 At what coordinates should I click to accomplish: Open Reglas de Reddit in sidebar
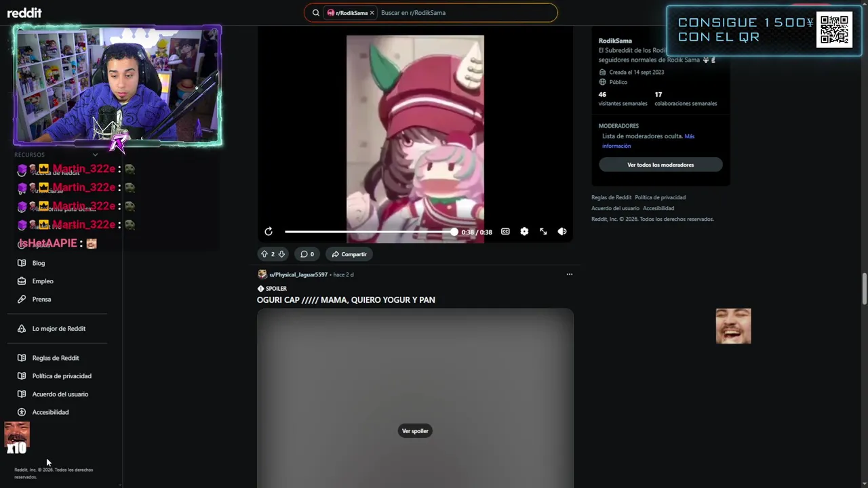pyautogui.click(x=56, y=358)
